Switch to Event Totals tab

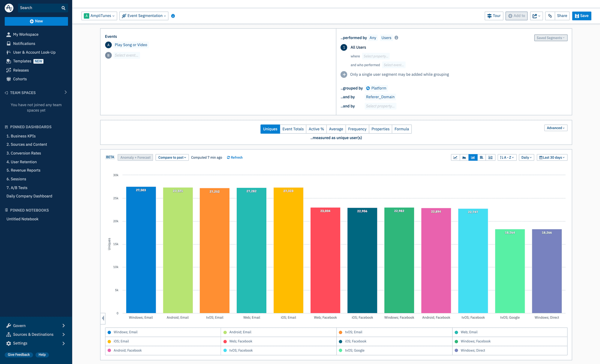(x=293, y=129)
